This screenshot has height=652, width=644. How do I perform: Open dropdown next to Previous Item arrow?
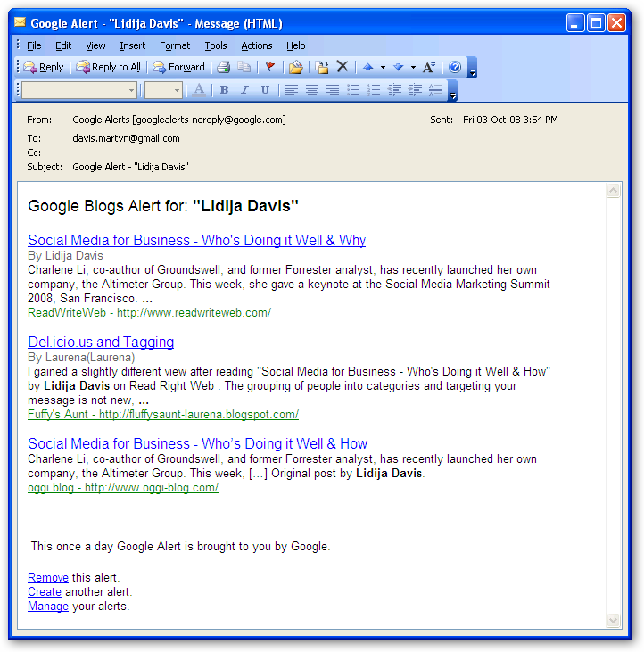pyautogui.click(x=383, y=67)
